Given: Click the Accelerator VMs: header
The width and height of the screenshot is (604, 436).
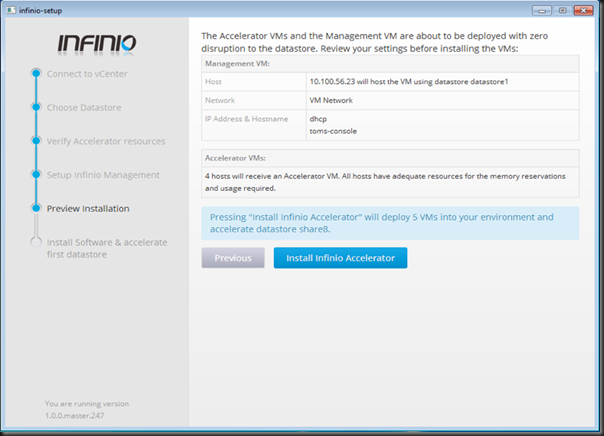Looking at the screenshot, I should point(390,158).
